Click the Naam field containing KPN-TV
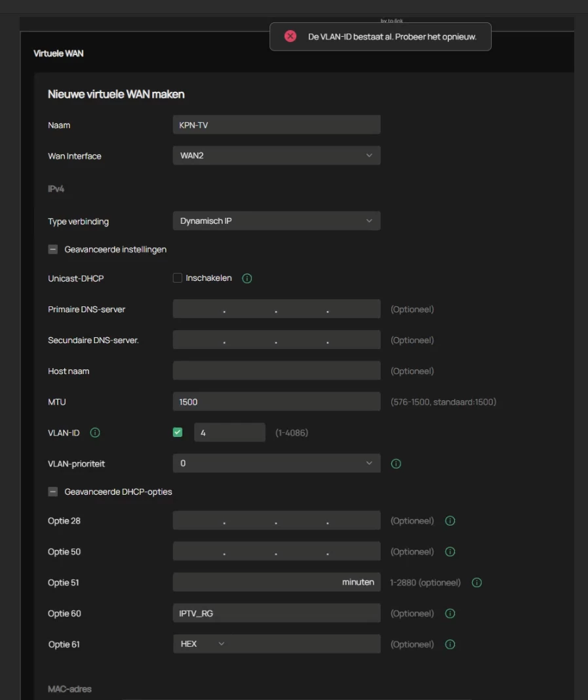This screenshot has width=588, height=700. (276, 125)
